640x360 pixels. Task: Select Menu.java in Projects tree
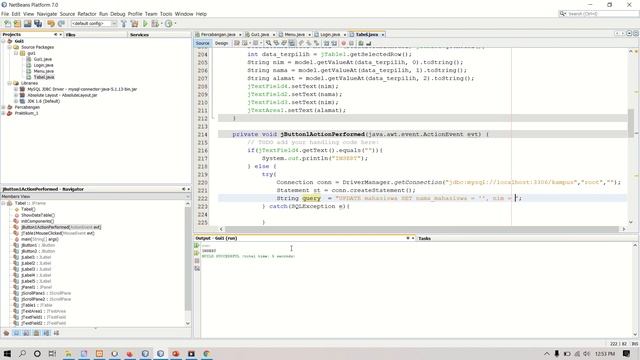coord(43,71)
